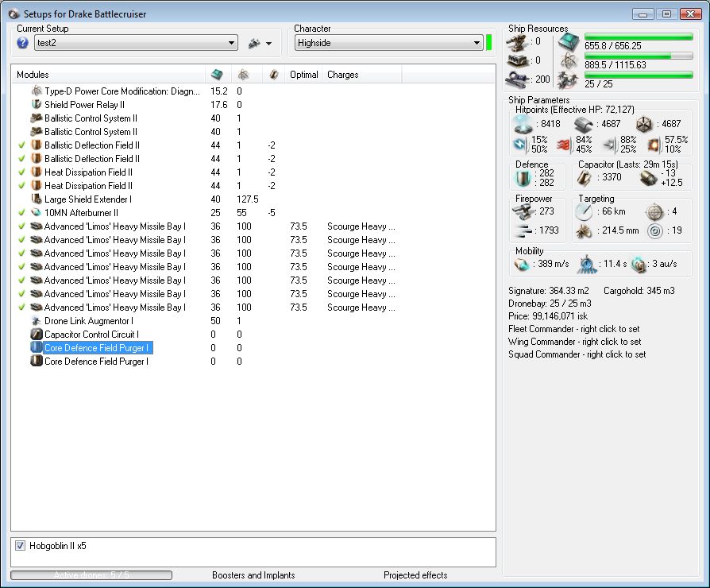Image resolution: width=710 pixels, height=588 pixels.
Task: Open the Boosters and Implants tab
Action: [253, 574]
